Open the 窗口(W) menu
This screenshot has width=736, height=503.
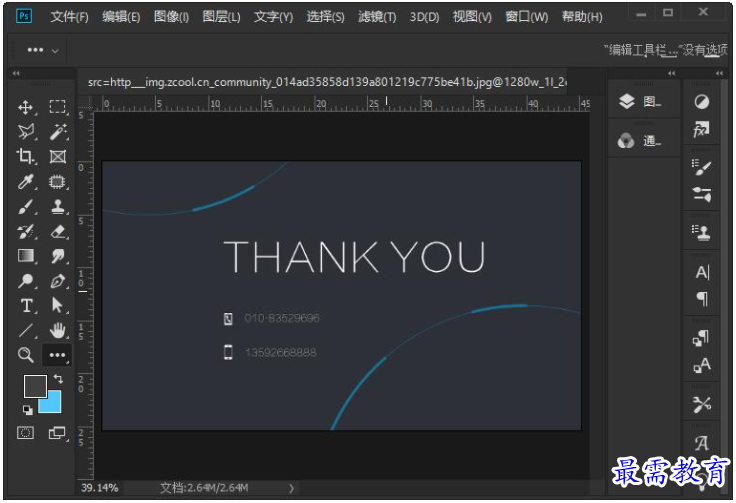coord(527,17)
